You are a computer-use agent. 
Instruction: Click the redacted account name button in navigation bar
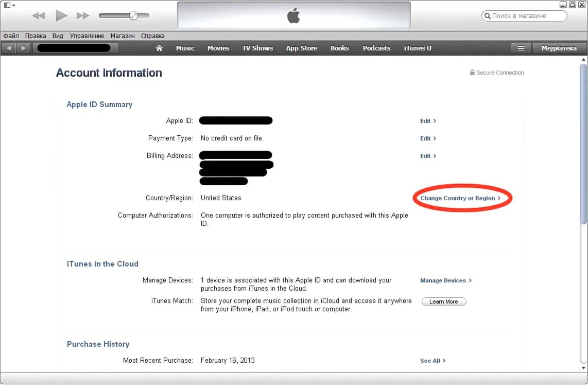[x=75, y=48]
